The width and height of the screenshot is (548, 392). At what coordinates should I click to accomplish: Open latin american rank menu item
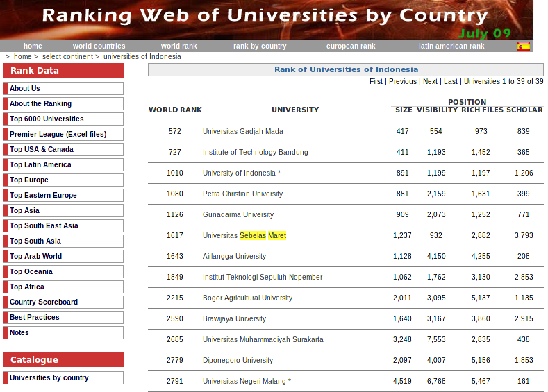point(451,46)
